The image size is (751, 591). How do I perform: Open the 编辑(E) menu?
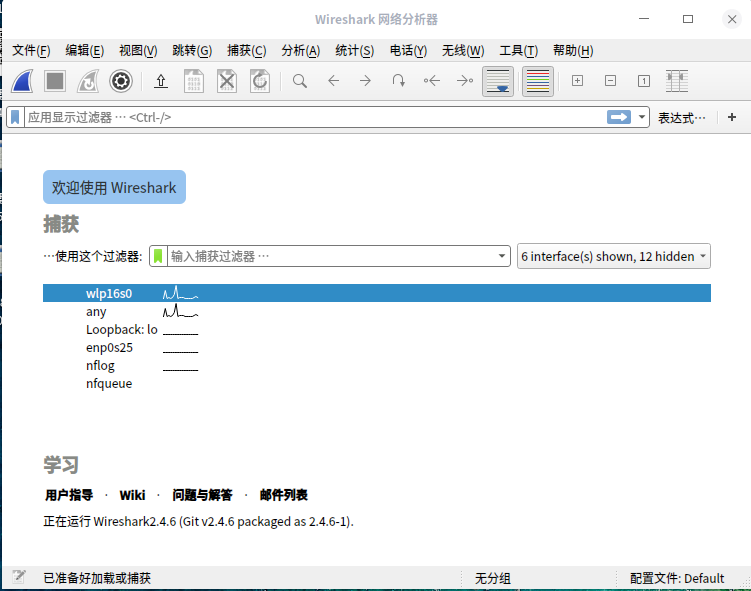(84, 51)
